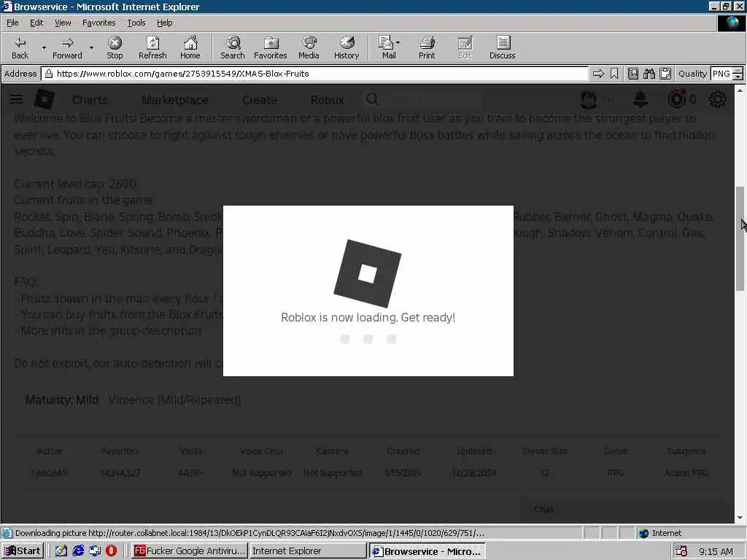Viewport: 747px width, 560px height.
Task: Open the Edit menu
Action: pyautogui.click(x=36, y=23)
